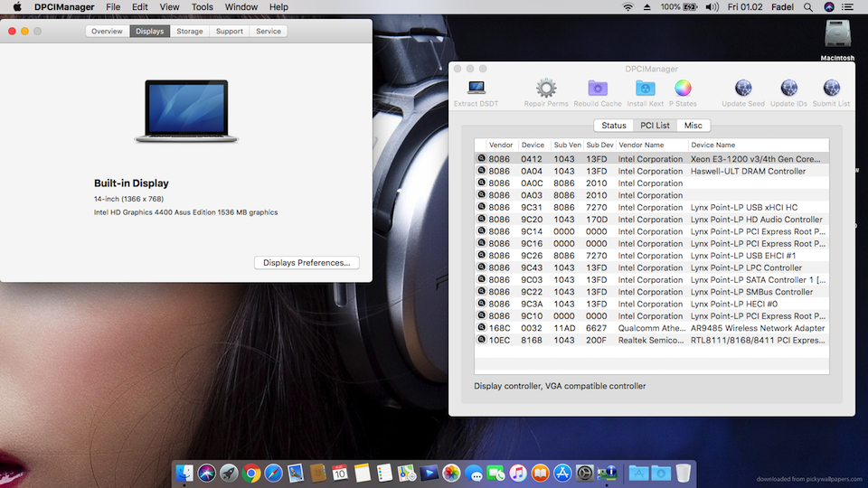Screen dimensions: 868x488
Task: Switch to Storage tab
Action: point(189,31)
